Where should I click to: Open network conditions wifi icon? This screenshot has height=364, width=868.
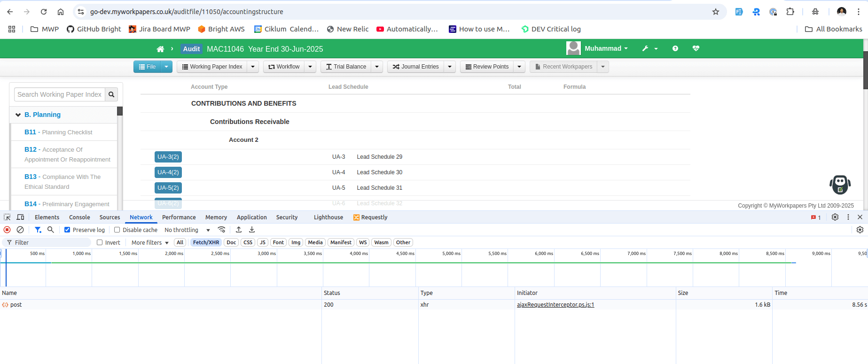coord(222,230)
